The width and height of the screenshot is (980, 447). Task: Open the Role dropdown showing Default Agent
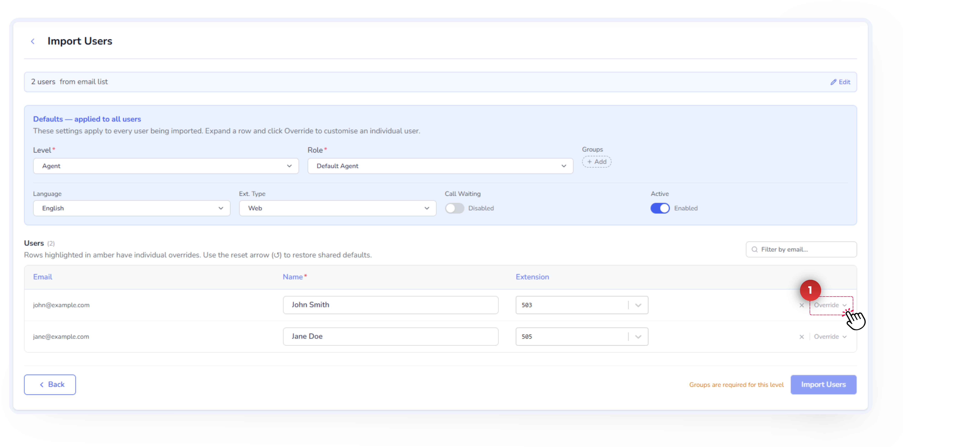coord(440,166)
